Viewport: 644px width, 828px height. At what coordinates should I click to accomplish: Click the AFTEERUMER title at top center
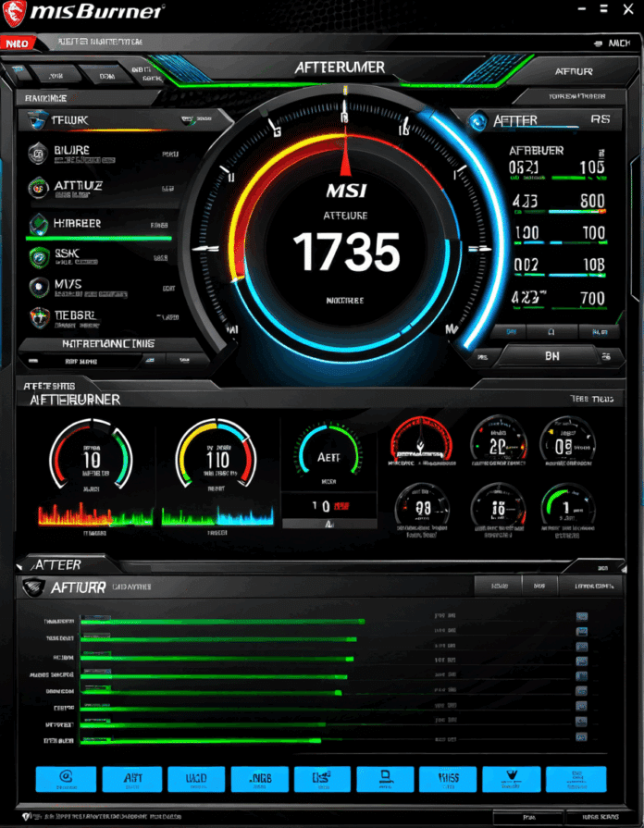pos(340,68)
